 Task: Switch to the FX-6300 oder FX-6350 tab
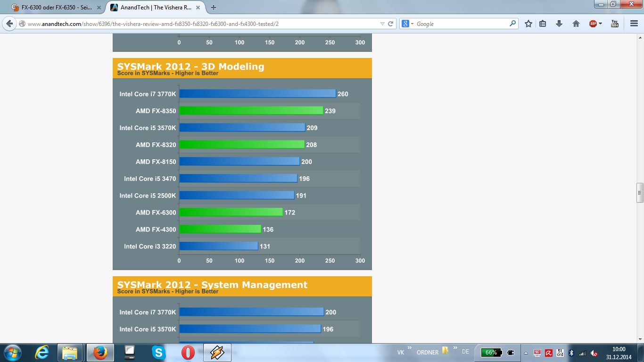[57, 8]
